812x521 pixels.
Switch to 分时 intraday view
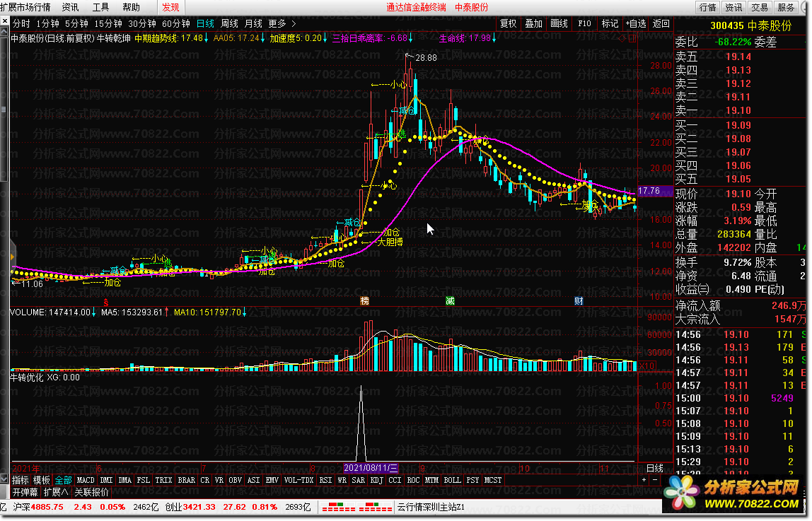pos(21,23)
